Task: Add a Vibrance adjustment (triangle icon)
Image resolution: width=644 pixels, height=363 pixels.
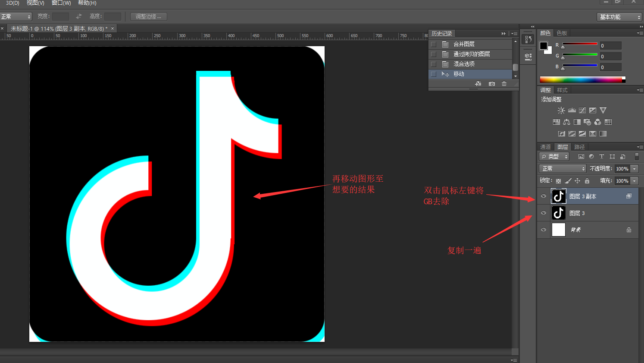Action: [603, 110]
